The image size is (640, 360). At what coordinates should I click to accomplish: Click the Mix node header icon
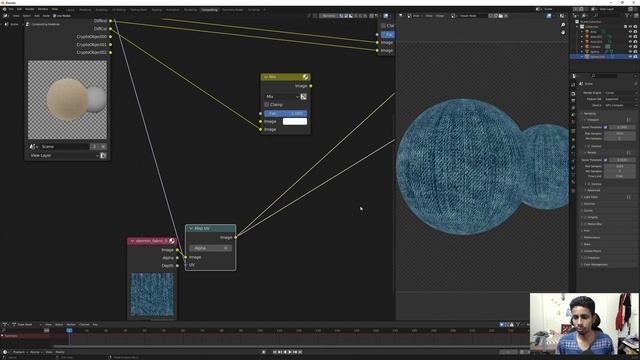point(305,77)
